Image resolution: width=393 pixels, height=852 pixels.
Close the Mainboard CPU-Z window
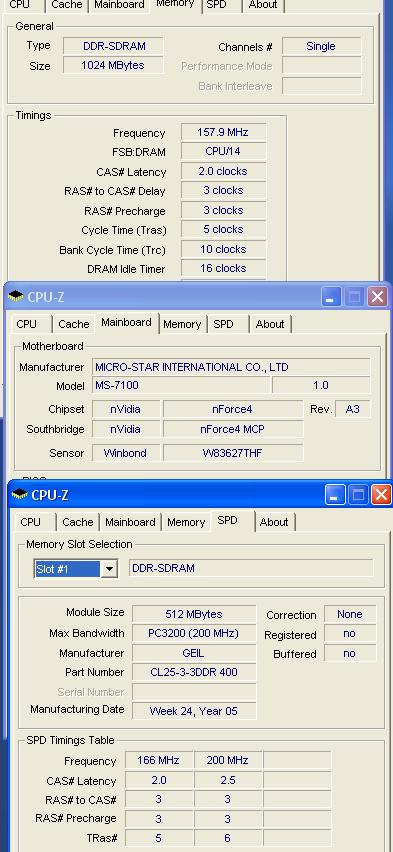pyautogui.click(x=377, y=297)
